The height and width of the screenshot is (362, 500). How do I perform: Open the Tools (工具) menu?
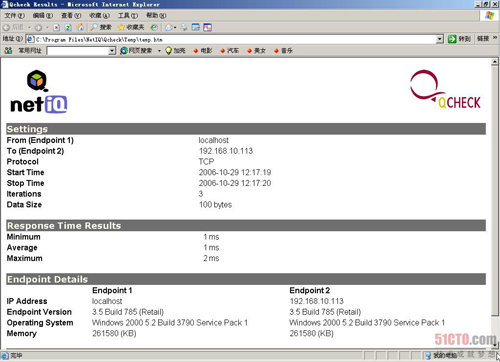pyautogui.click(x=128, y=15)
